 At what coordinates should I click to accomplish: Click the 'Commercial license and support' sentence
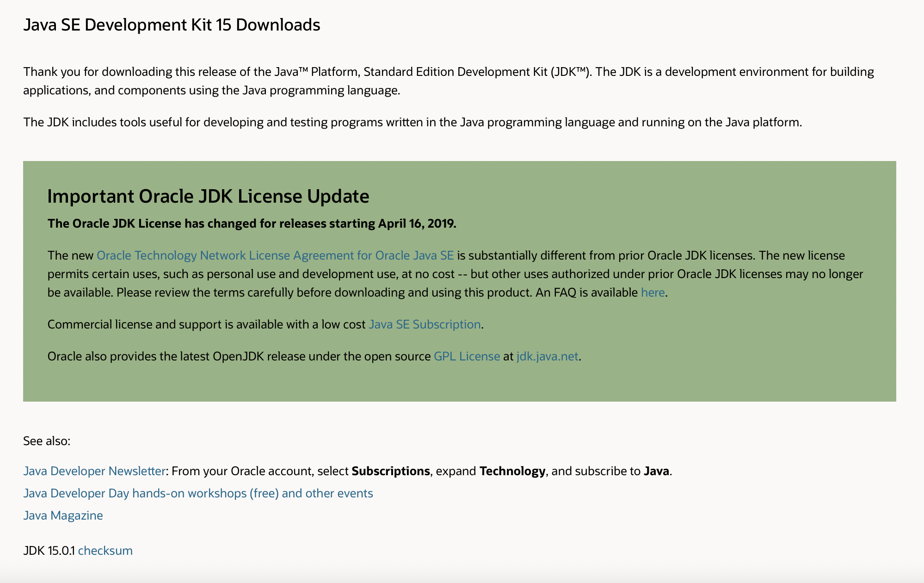206,324
